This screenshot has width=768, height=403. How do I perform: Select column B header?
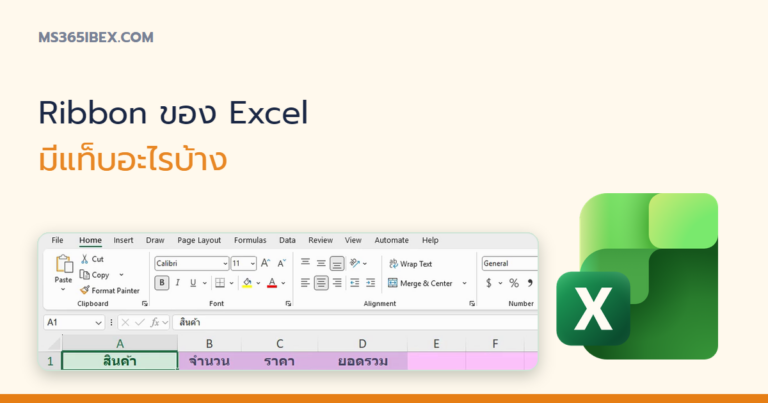point(210,344)
